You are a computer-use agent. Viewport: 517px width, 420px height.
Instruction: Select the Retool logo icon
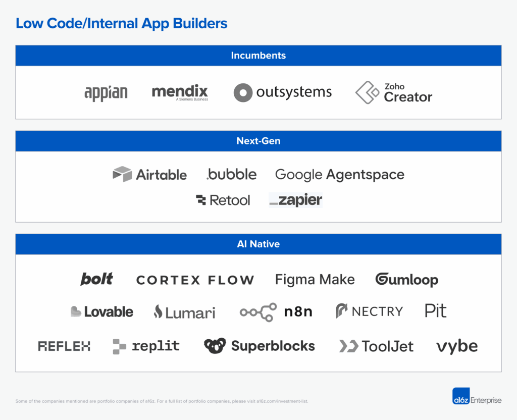tap(201, 200)
